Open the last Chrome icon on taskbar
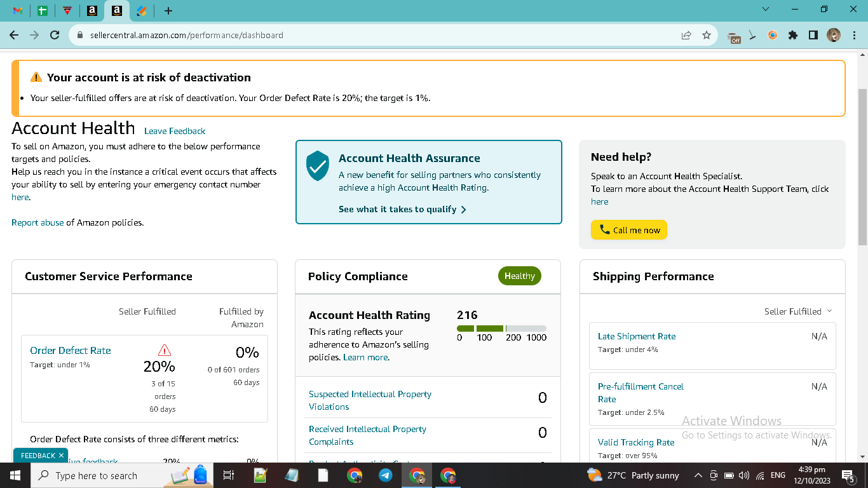The width and height of the screenshot is (868, 488). pyautogui.click(x=448, y=475)
